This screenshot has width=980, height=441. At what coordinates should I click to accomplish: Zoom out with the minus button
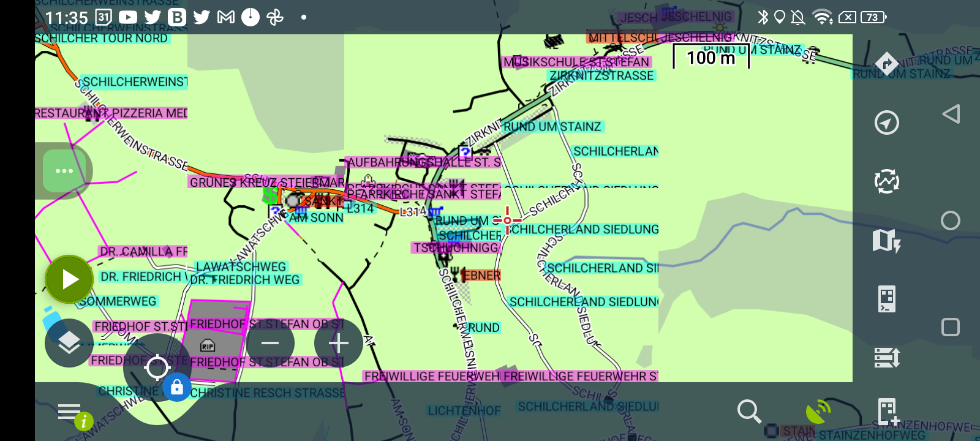(270, 343)
